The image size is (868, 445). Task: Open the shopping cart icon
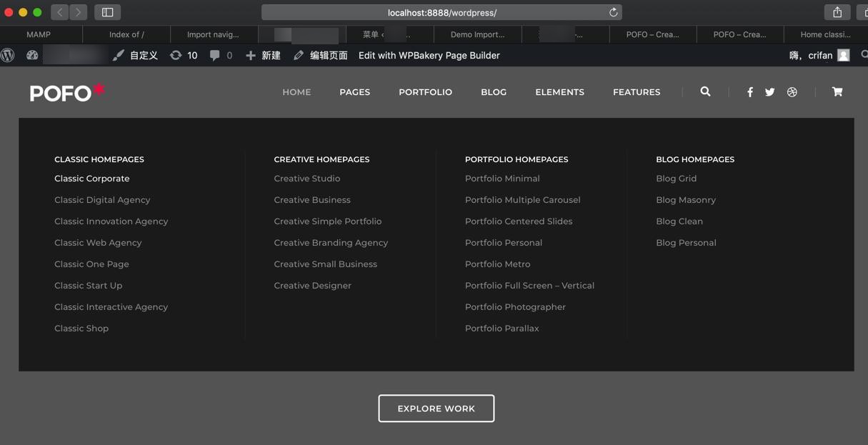tap(837, 91)
